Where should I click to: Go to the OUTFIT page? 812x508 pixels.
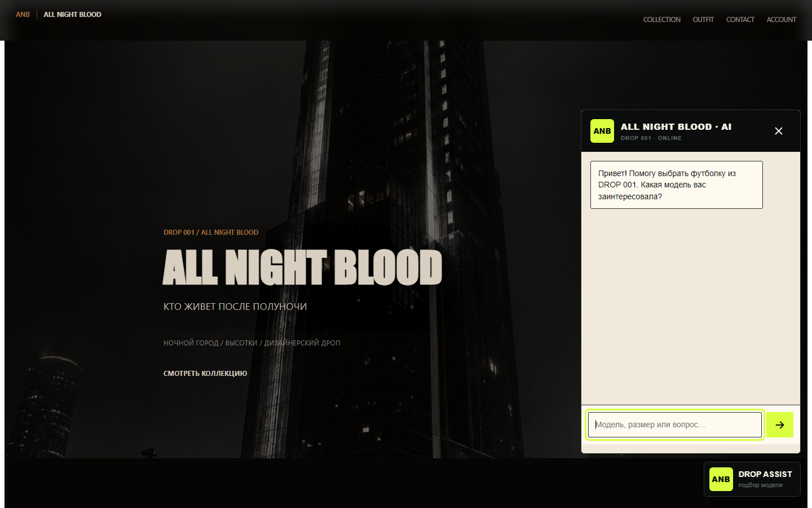(703, 20)
